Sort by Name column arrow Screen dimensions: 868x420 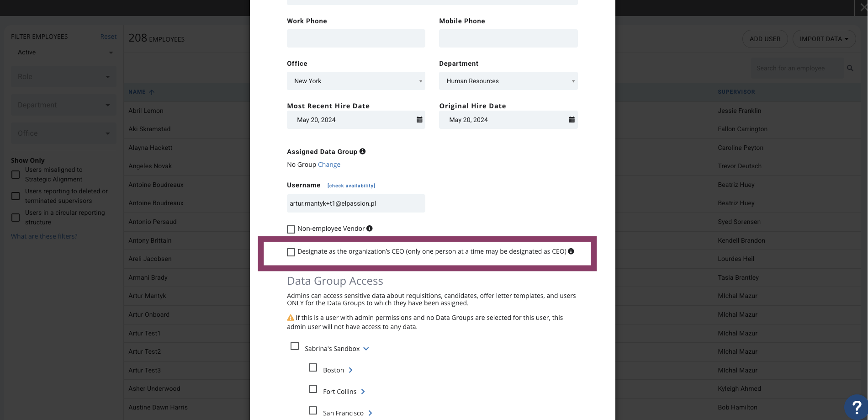(152, 92)
